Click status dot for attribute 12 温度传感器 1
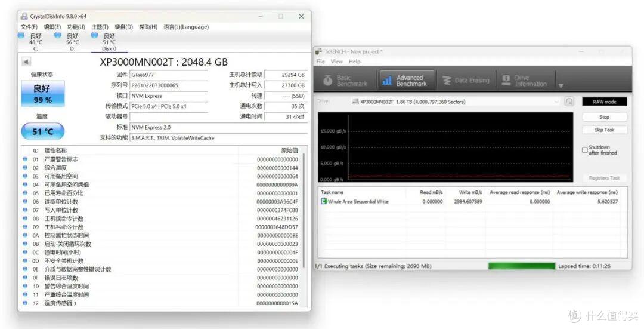644x329 pixels. [25, 303]
